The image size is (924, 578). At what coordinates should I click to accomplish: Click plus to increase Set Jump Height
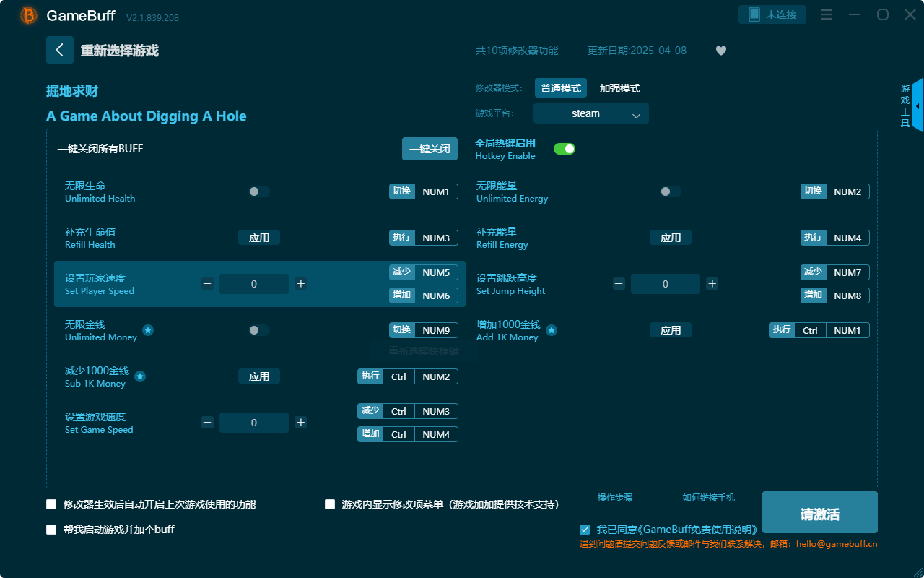tap(712, 284)
